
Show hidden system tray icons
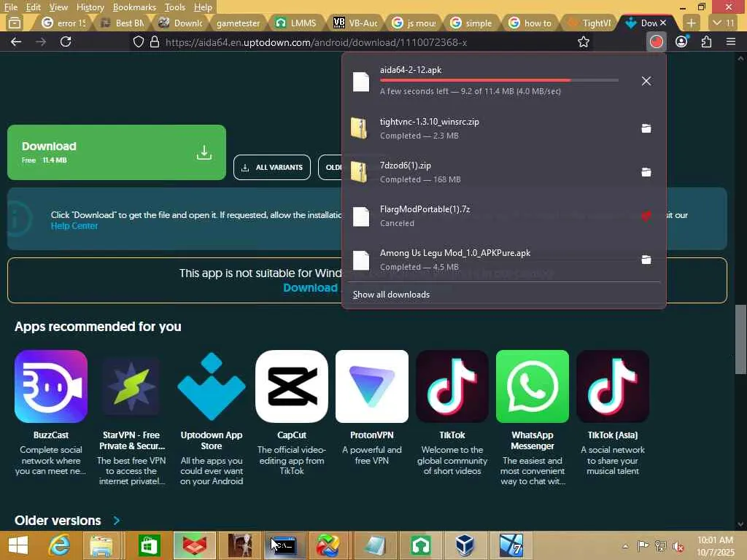tap(625, 546)
